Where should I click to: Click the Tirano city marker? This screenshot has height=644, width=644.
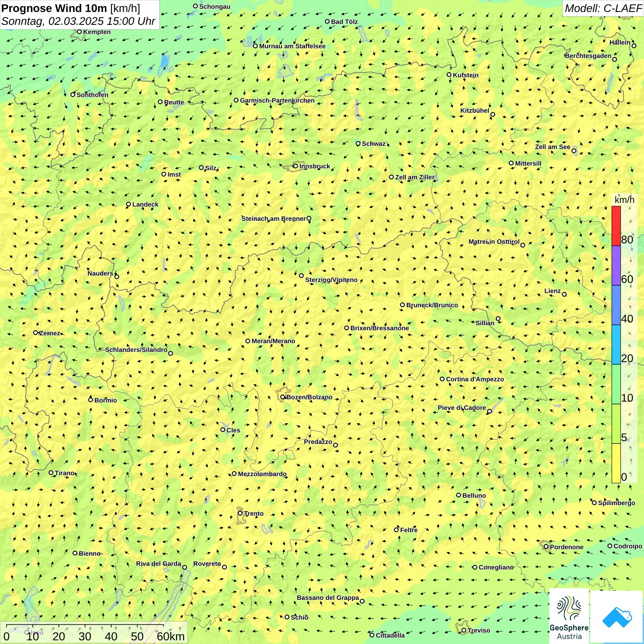pos(51,472)
